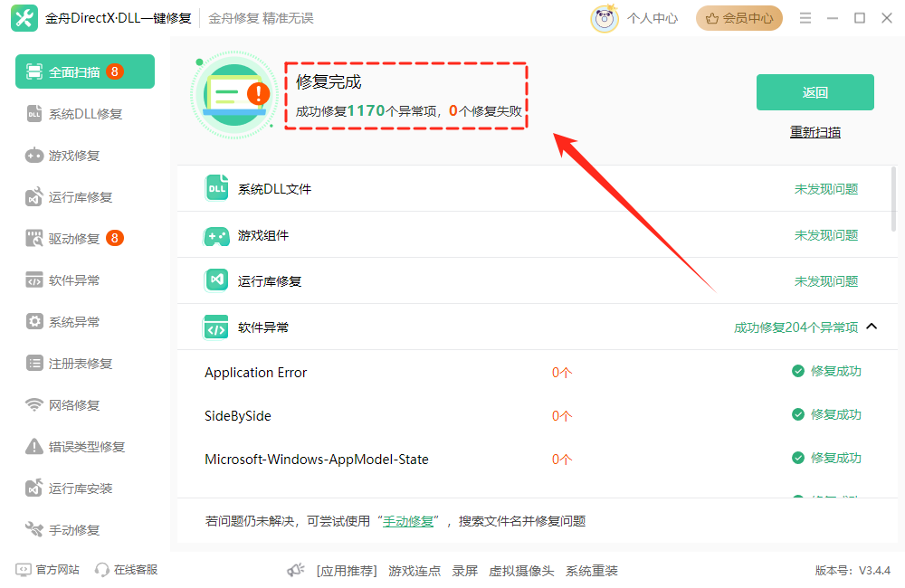Open the 会员中心 button

(738, 18)
